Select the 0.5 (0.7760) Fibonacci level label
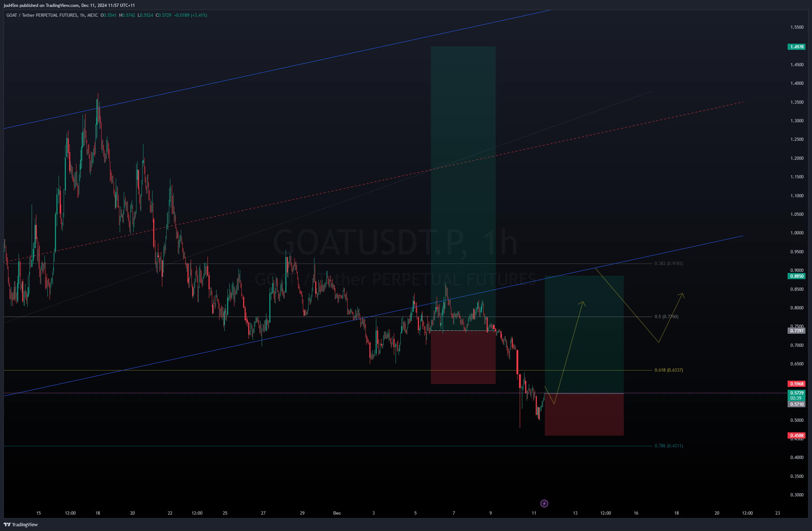Viewport: 812px width, 531px height. [666, 317]
